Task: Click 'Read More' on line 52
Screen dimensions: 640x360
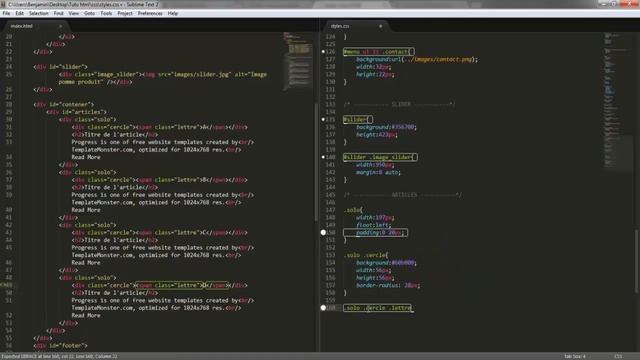Action: pos(86,316)
